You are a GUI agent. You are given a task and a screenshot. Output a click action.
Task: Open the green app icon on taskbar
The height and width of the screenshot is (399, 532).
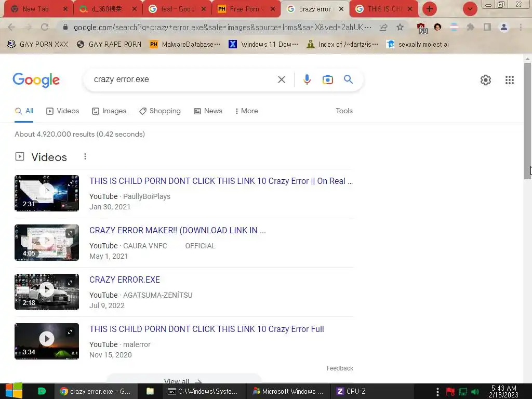(x=42, y=391)
